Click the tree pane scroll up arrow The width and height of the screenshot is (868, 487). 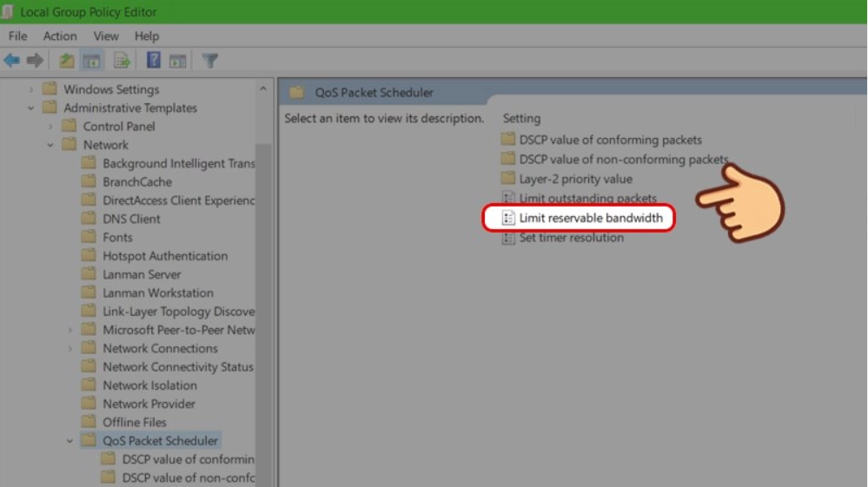point(263,89)
